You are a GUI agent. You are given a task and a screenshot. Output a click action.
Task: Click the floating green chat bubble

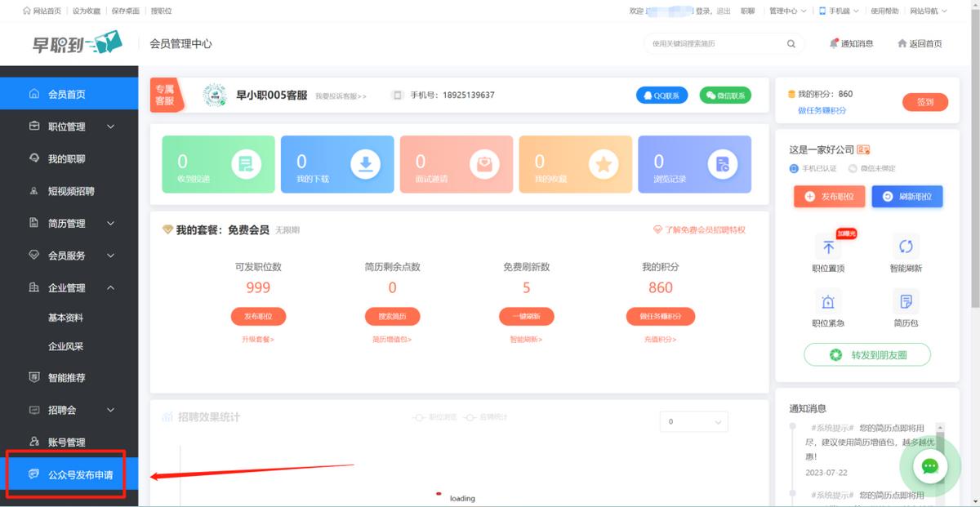(x=930, y=466)
